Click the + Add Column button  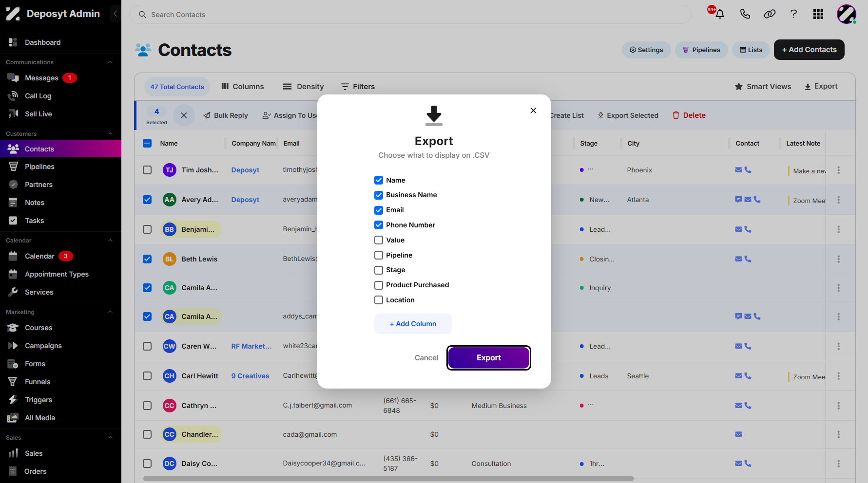[x=413, y=324]
